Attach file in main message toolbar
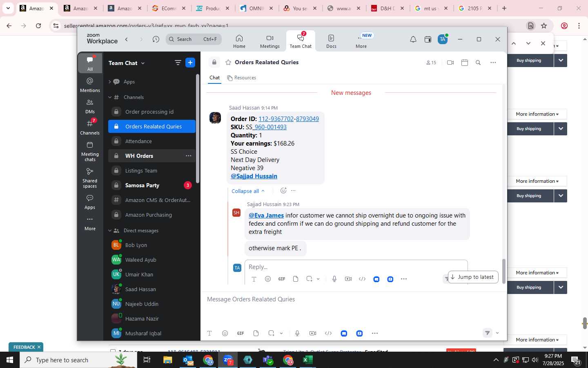Viewport: 588px width, 368px height. pyautogui.click(x=256, y=333)
